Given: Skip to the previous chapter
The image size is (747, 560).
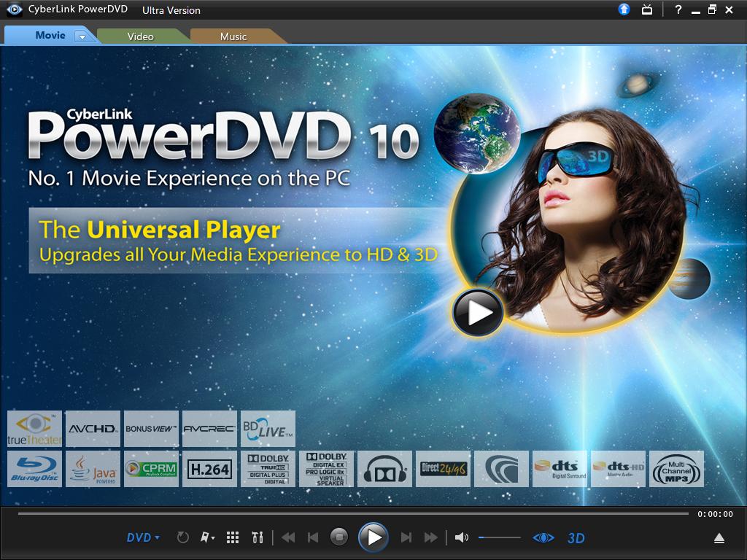Looking at the screenshot, I should click(313, 537).
